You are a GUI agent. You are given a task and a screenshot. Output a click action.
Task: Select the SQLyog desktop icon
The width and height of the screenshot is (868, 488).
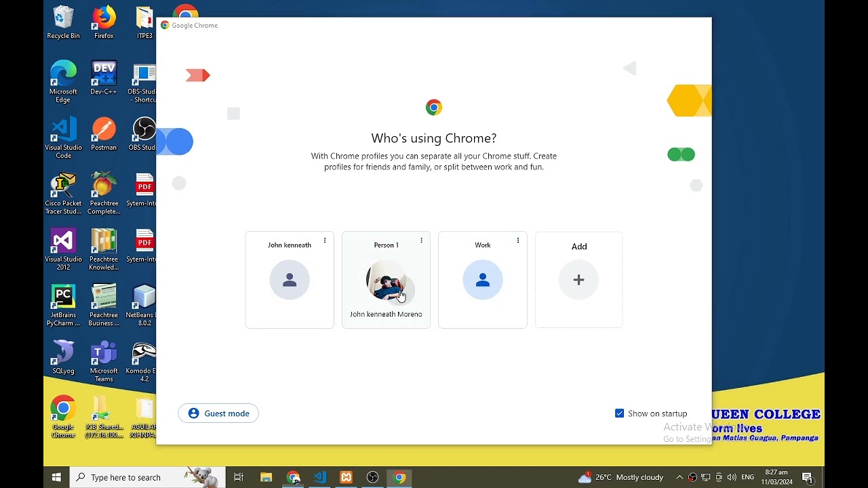click(63, 357)
